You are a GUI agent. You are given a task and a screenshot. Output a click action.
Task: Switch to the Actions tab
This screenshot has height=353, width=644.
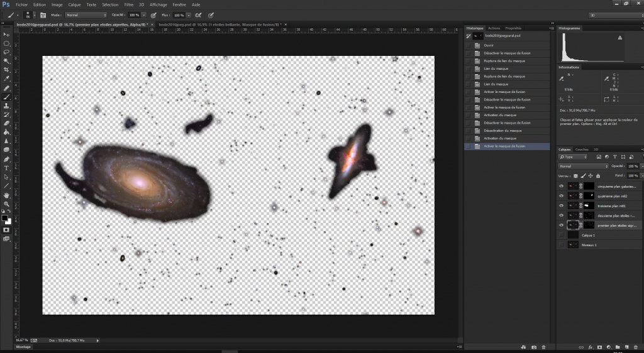click(494, 28)
